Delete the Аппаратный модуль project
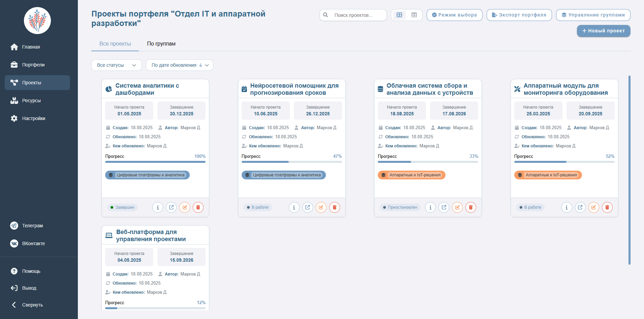The height and width of the screenshot is (319, 644). [x=607, y=207]
